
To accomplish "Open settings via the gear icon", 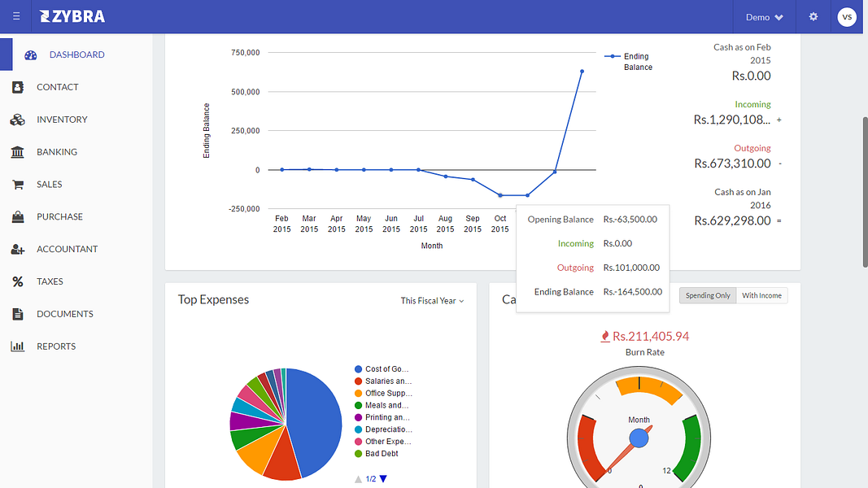I will [x=813, y=16].
